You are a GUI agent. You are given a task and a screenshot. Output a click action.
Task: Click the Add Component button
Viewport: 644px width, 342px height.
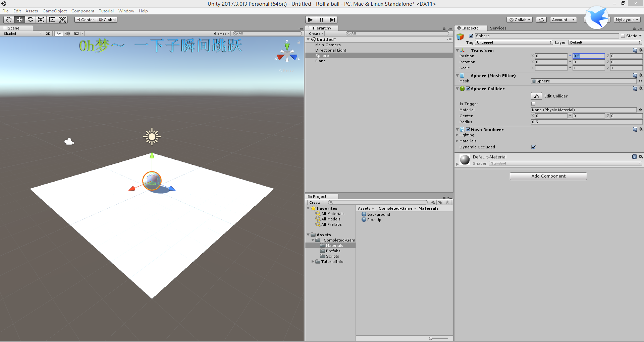point(548,176)
